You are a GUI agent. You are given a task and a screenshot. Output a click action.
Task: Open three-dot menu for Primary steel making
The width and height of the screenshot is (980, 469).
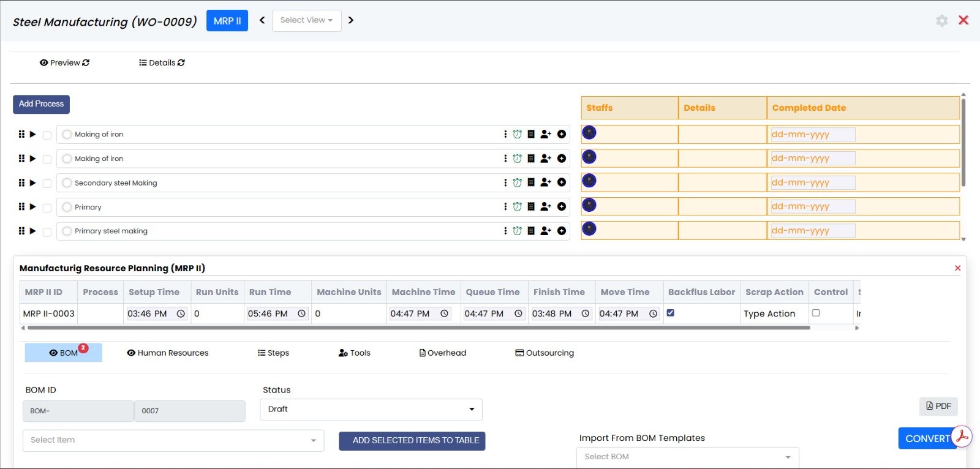[x=505, y=231]
